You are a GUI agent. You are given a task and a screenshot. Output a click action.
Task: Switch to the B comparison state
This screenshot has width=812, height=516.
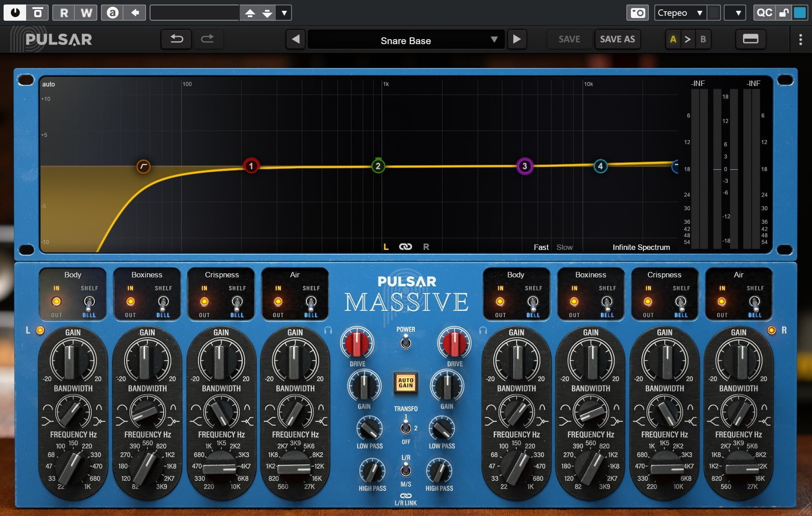[x=703, y=40]
